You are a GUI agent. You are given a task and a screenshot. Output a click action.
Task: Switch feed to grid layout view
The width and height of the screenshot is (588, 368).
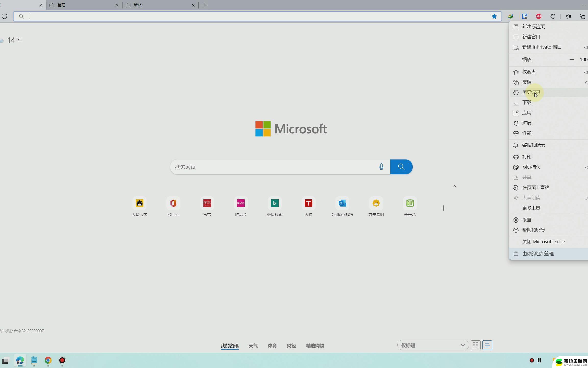coord(475,346)
